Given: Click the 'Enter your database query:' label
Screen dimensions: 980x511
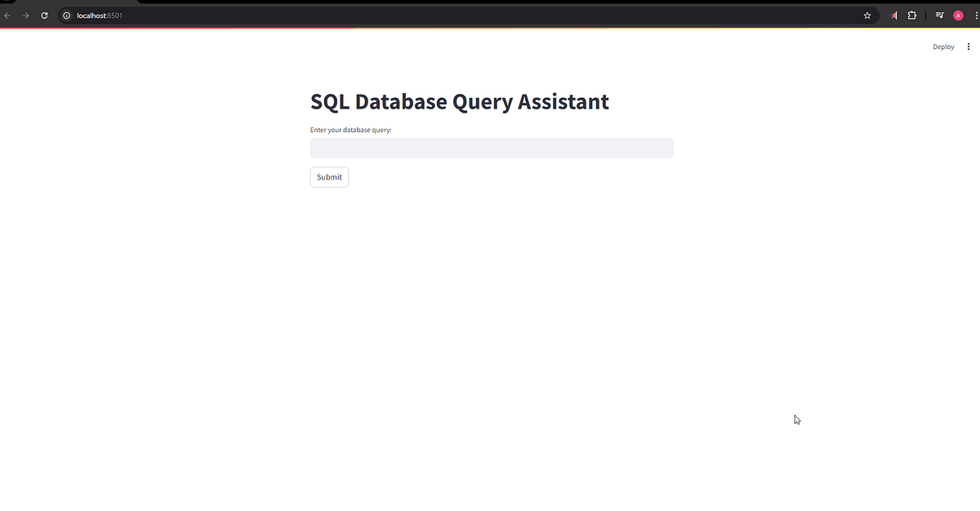Looking at the screenshot, I should [x=351, y=130].
